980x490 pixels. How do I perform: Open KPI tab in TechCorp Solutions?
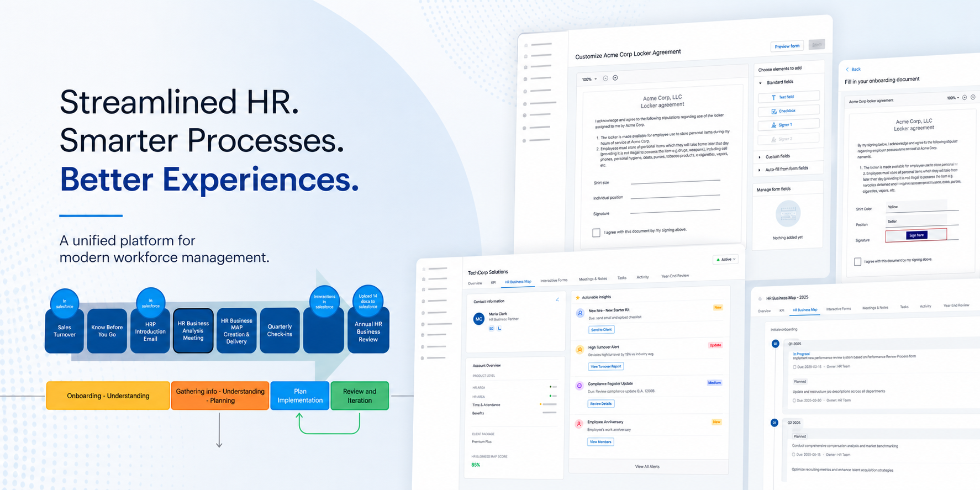pyautogui.click(x=493, y=283)
